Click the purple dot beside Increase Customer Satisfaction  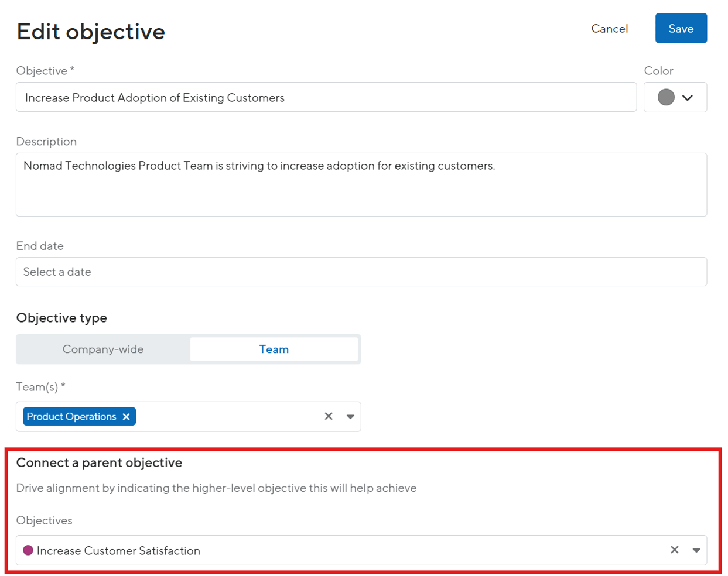coord(28,550)
